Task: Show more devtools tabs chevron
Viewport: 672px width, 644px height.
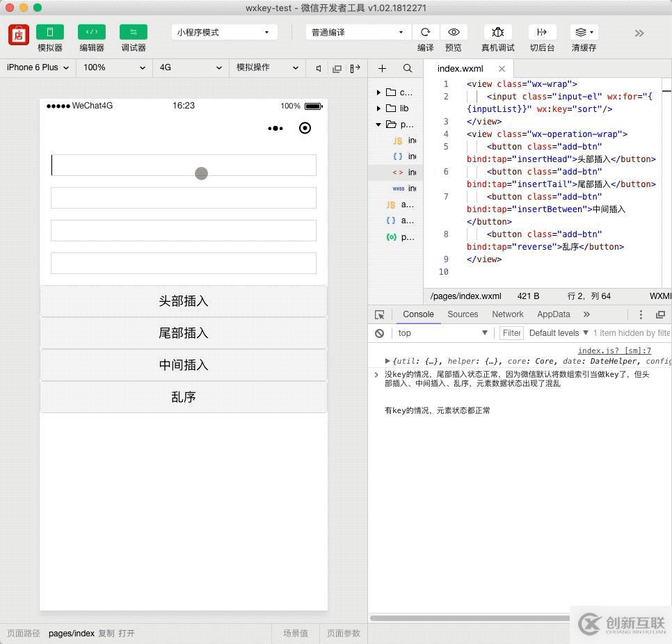Action: point(586,314)
